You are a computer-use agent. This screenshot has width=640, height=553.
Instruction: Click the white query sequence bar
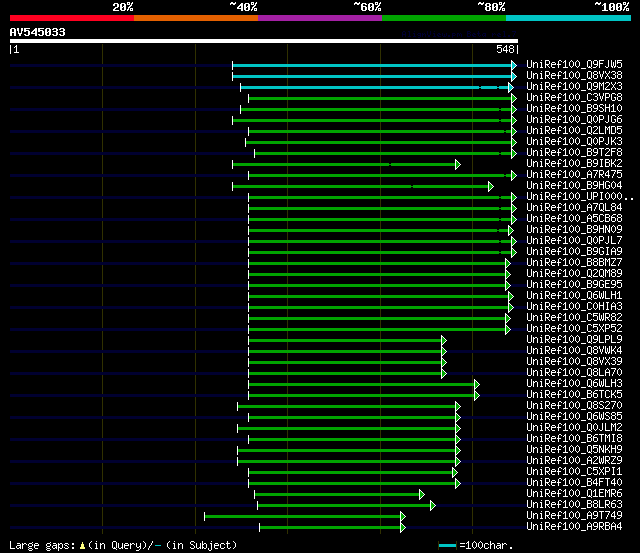click(x=264, y=41)
